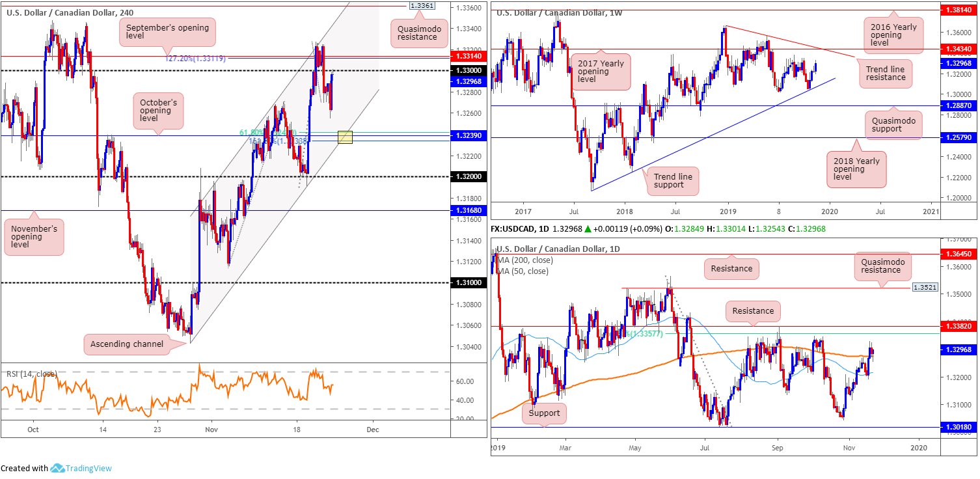This screenshot has width=980, height=479.
Task: Click the Ascending channel callout
Action: (x=126, y=344)
